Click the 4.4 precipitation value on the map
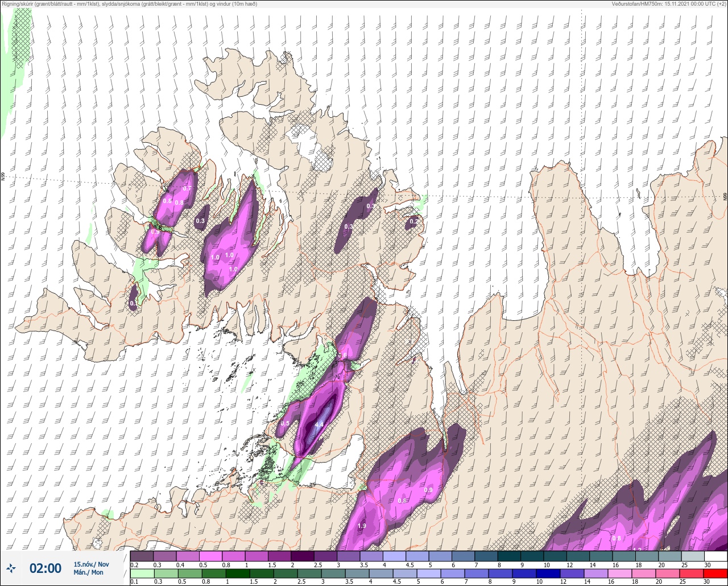The width and height of the screenshot is (728, 586). point(319,424)
